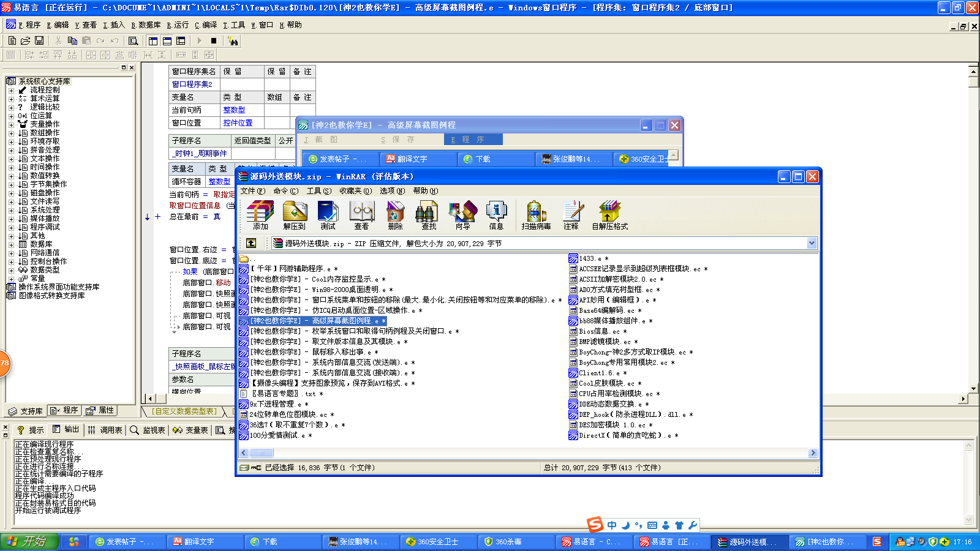Click the Sogou S logo on IME bar

pyautogui.click(x=595, y=524)
